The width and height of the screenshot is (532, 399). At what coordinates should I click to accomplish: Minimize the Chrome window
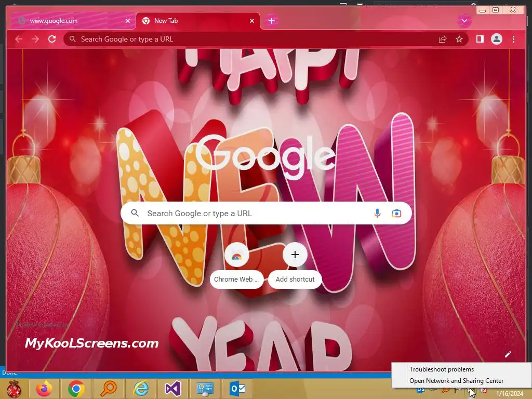point(483,10)
